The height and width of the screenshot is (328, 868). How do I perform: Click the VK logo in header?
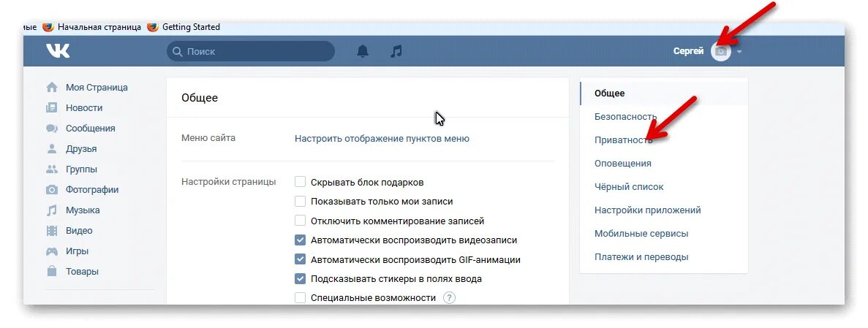tap(58, 51)
